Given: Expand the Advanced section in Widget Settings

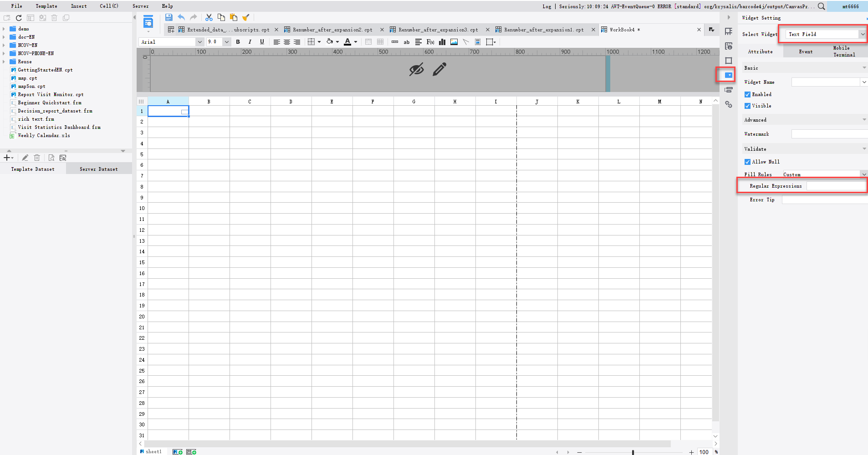Looking at the screenshot, I should pyautogui.click(x=863, y=119).
